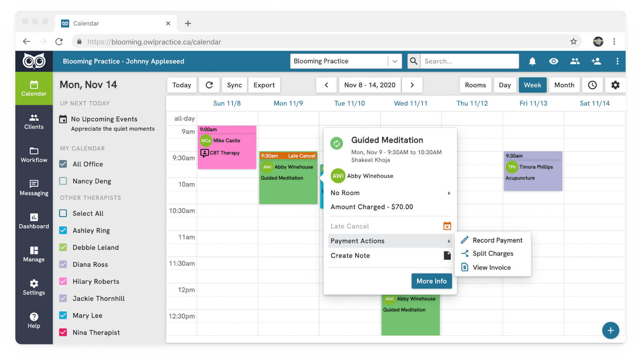Expand the Payment Actions submenu
The width and height of the screenshot is (641, 364).
pyautogui.click(x=391, y=241)
